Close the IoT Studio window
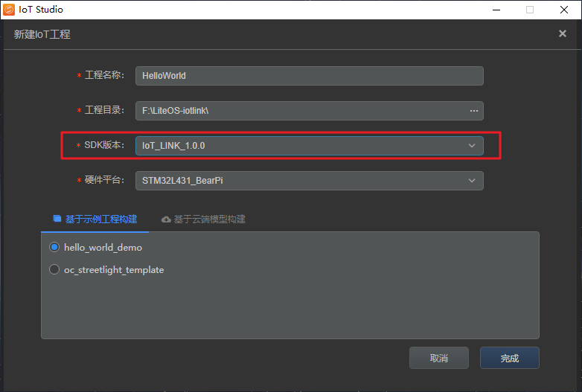Viewport: 582px width, 392px height. coord(564,10)
